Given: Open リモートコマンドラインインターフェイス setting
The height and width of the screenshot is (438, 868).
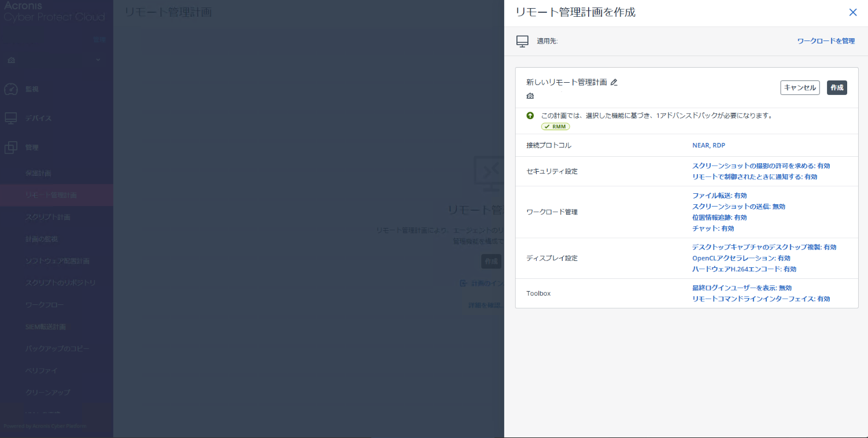Looking at the screenshot, I should click(760, 299).
